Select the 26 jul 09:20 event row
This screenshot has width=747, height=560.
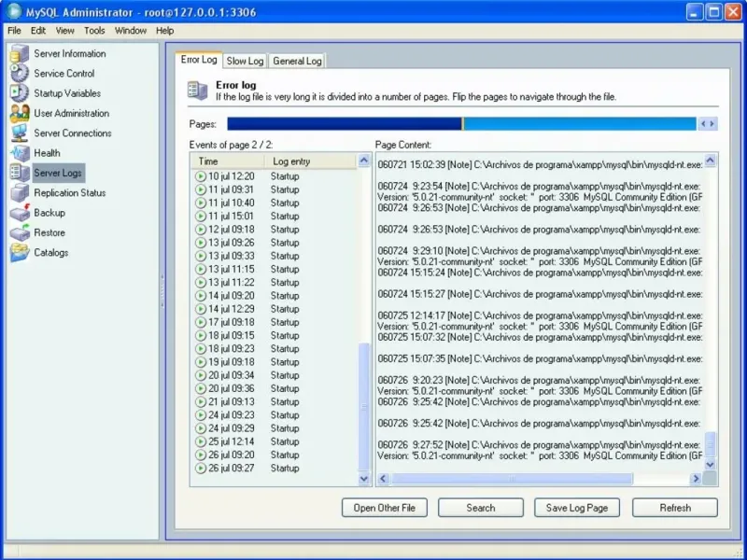[x=274, y=455]
